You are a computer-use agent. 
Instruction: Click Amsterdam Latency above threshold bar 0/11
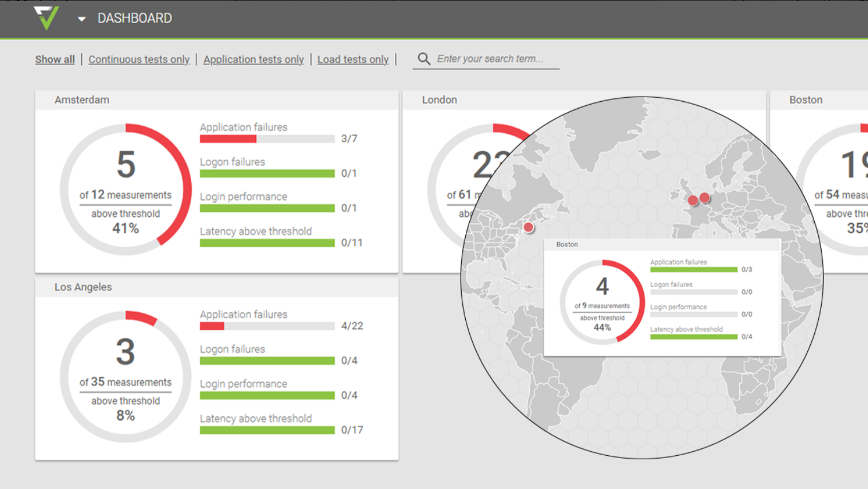tap(267, 243)
